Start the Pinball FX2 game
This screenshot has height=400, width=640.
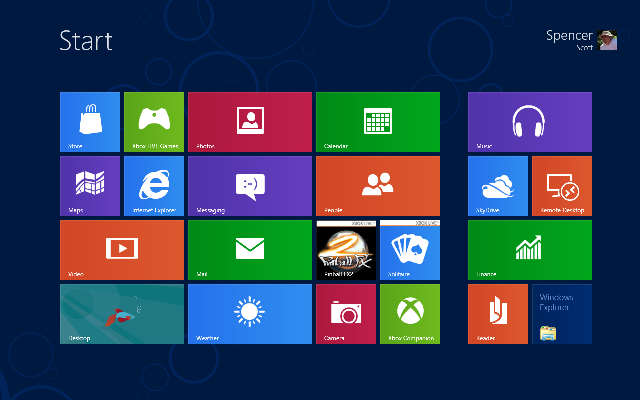[x=345, y=250]
